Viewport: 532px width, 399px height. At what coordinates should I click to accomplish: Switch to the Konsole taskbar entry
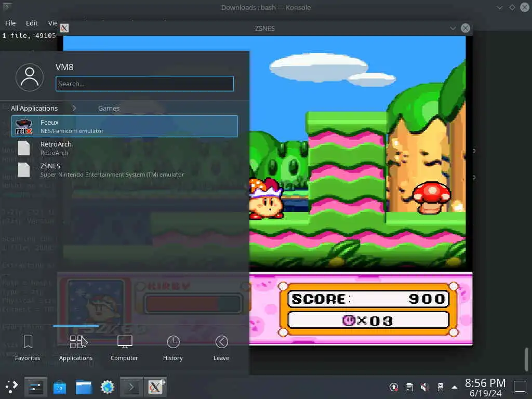pos(131,387)
